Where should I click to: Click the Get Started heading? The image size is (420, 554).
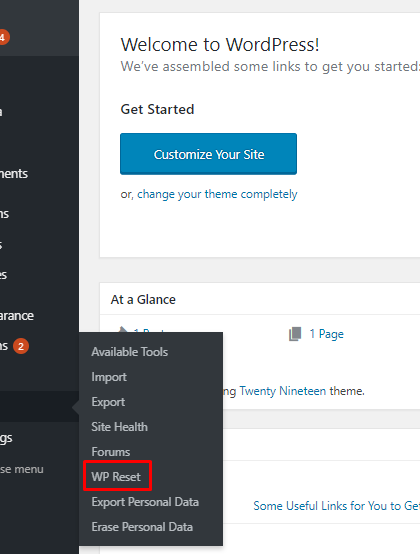[x=157, y=109]
